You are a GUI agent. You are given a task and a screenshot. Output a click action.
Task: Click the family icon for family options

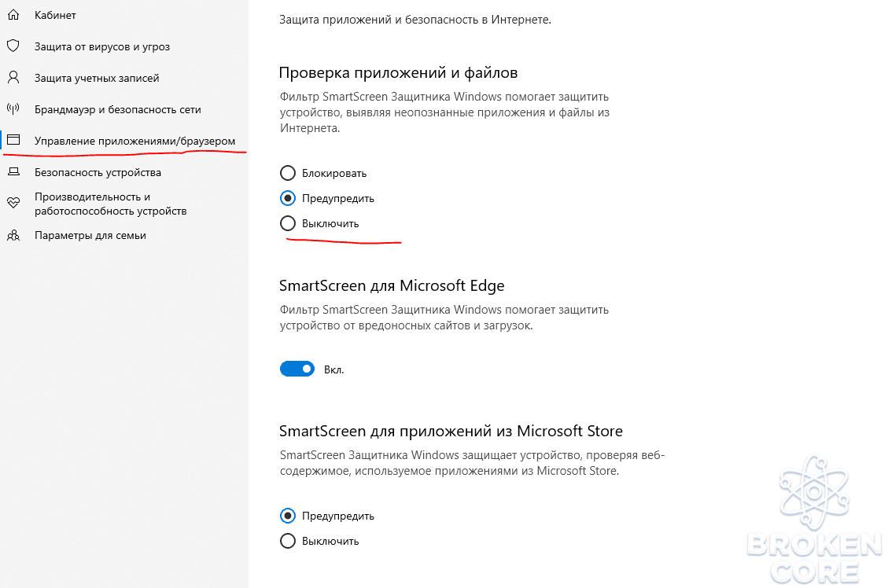pyautogui.click(x=13, y=235)
